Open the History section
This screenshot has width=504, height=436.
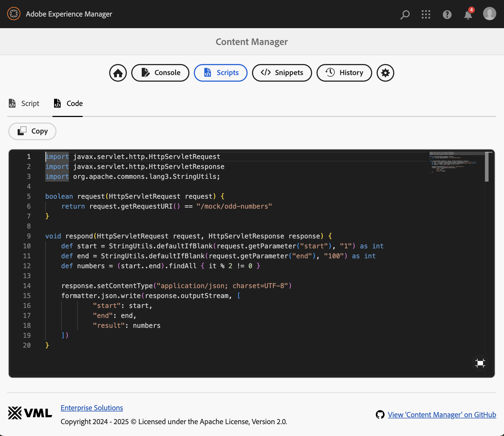344,73
